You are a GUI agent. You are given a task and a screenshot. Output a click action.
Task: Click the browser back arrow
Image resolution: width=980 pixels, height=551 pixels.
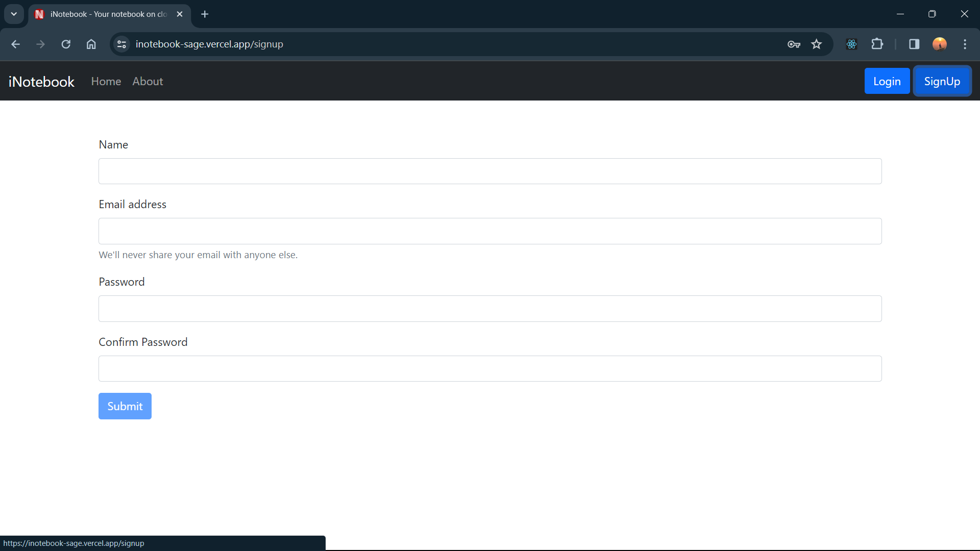click(15, 44)
